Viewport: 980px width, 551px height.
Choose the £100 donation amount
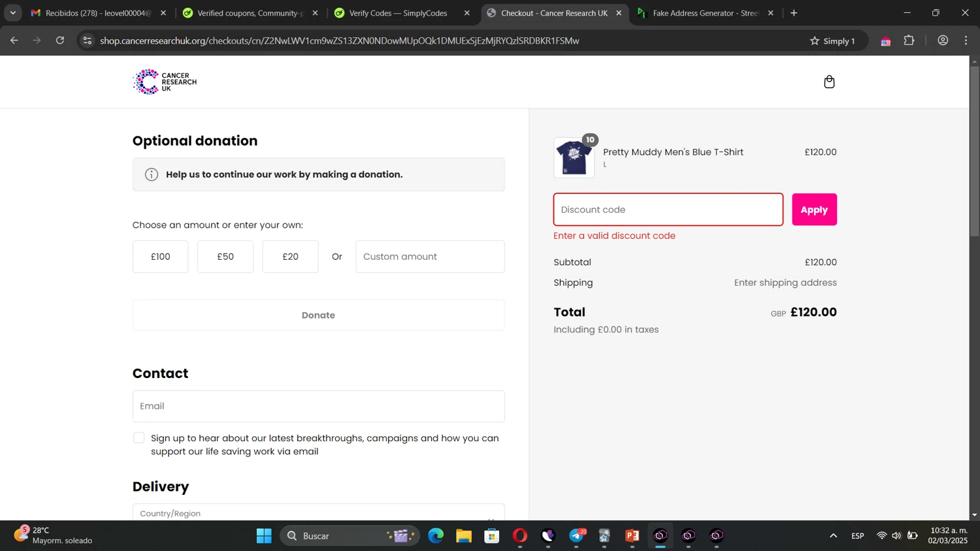pos(160,257)
